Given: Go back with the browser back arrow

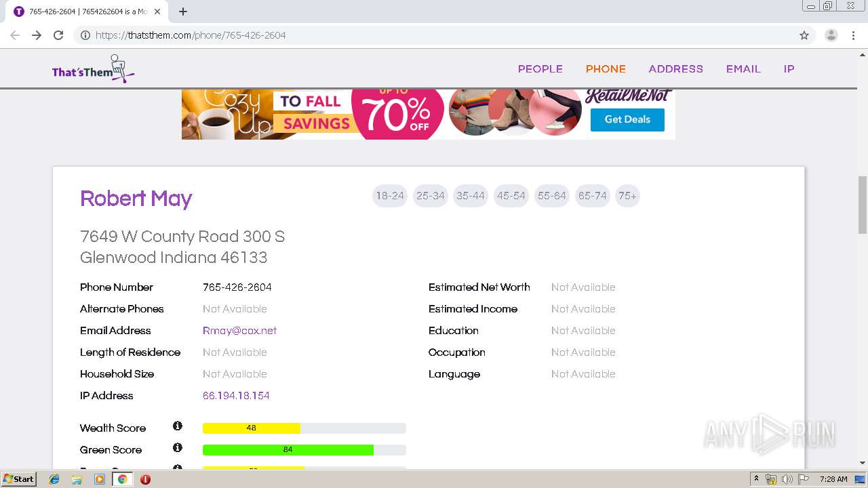Looking at the screenshot, I should (15, 35).
